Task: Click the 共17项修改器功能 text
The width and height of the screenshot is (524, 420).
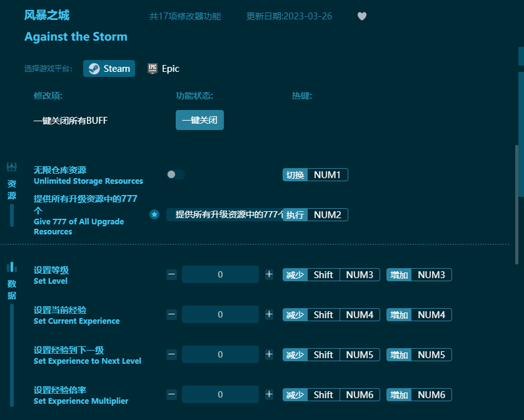Action: (185, 16)
